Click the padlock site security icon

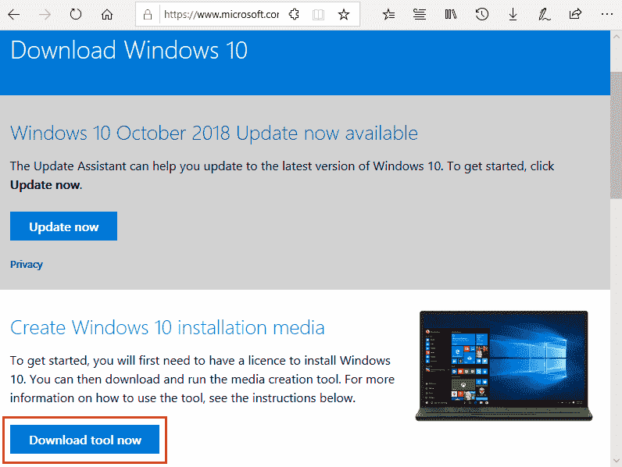[148, 15]
